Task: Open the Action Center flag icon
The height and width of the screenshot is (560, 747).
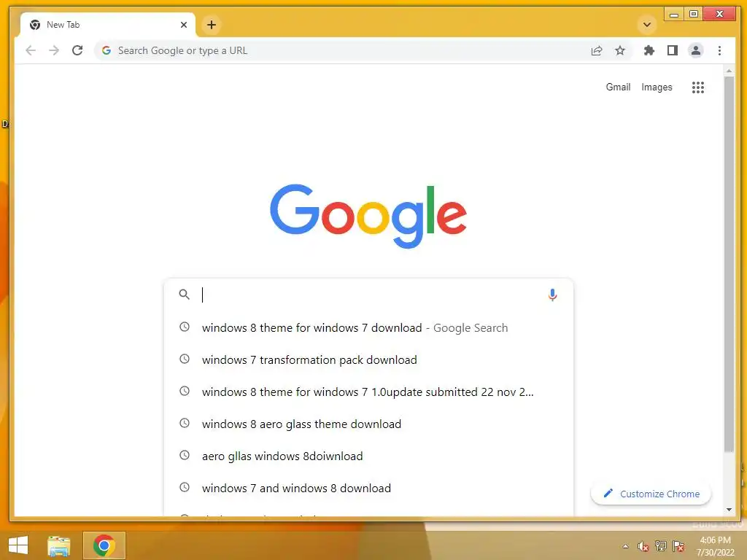Action: (x=678, y=546)
